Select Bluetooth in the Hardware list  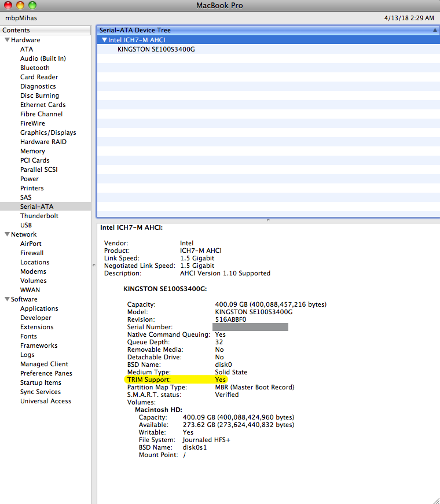(x=35, y=68)
